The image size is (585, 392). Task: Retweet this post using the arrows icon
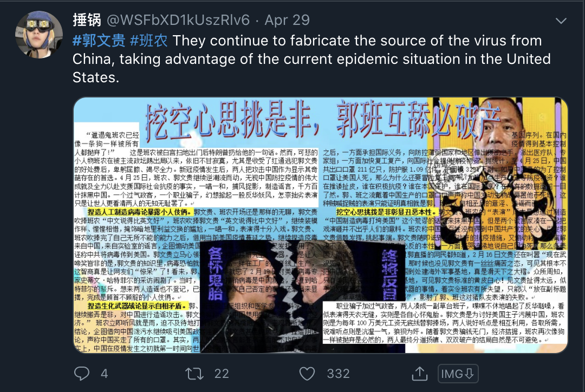point(194,374)
